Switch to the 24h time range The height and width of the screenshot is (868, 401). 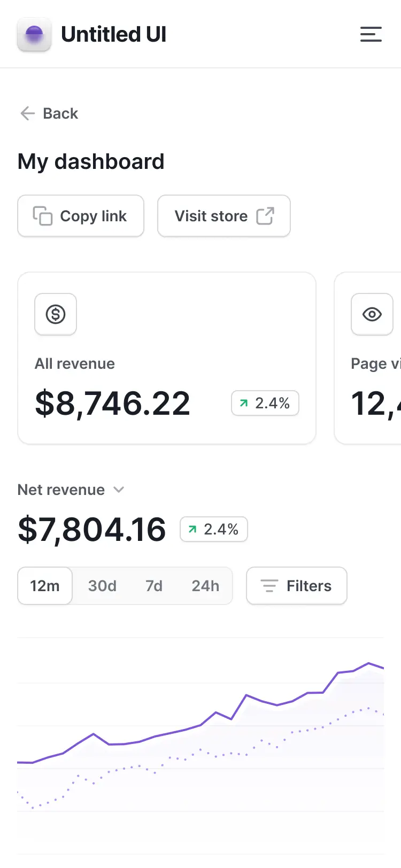[205, 586]
